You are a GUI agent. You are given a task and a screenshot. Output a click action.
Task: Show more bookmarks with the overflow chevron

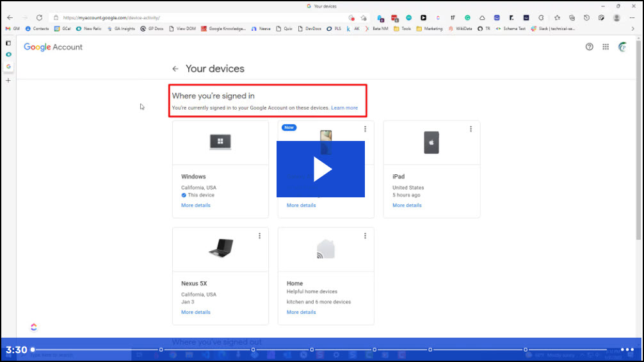(632, 29)
